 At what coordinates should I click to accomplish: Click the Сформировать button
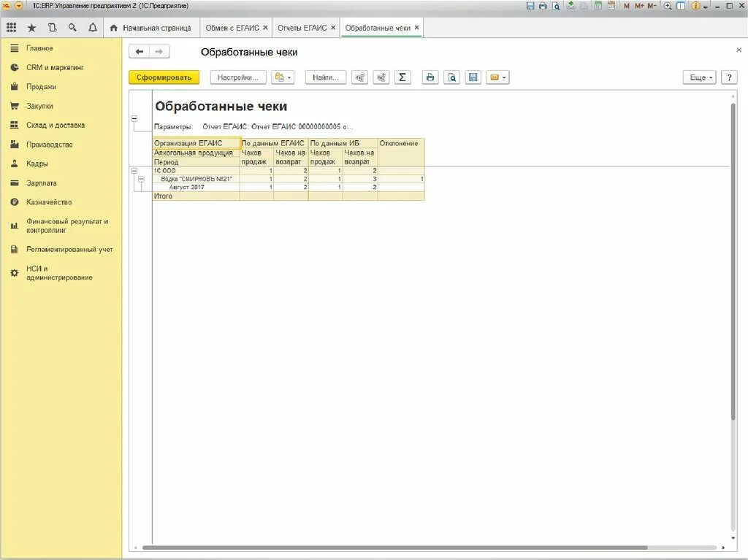[164, 77]
